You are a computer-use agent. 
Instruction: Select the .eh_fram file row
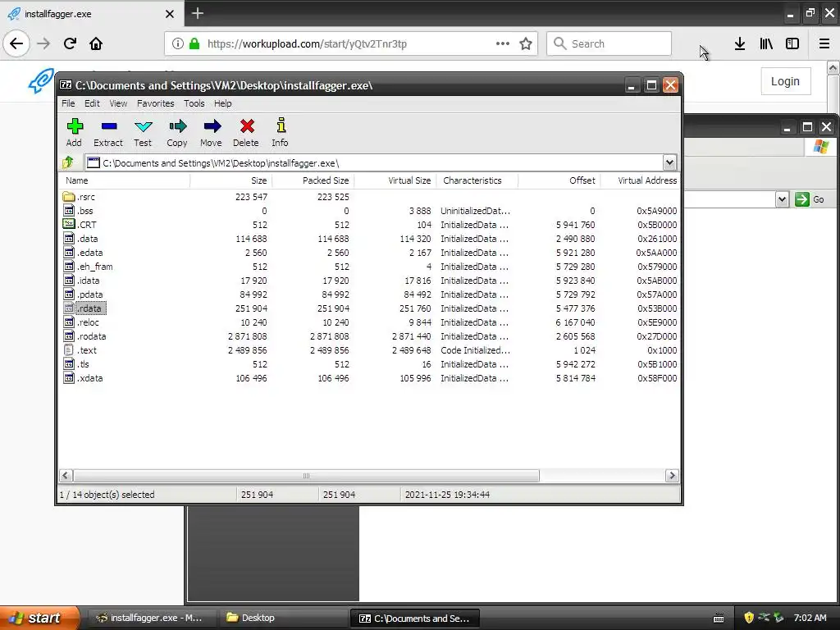tap(370, 267)
